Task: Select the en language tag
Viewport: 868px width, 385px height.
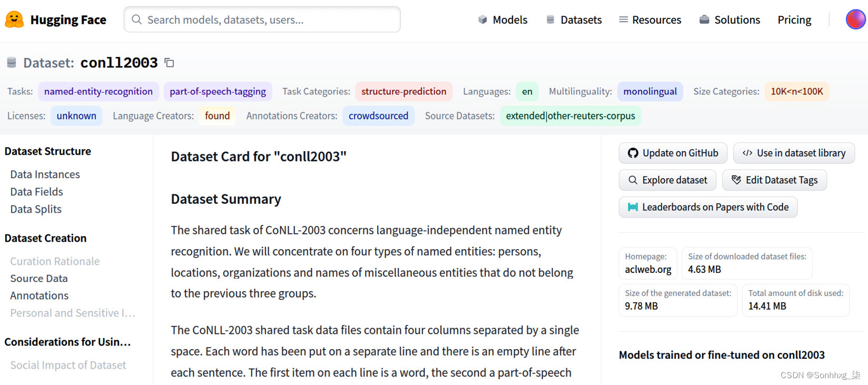Action: pyautogui.click(x=527, y=91)
